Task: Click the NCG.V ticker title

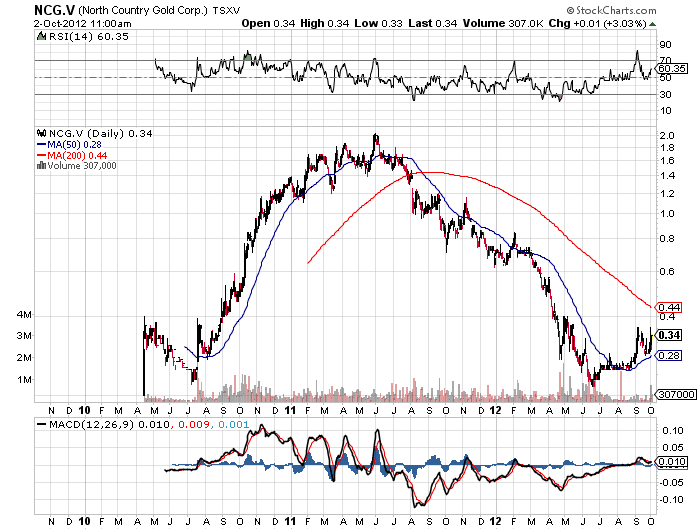Action: pyautogui.click(x=54, y=10)
